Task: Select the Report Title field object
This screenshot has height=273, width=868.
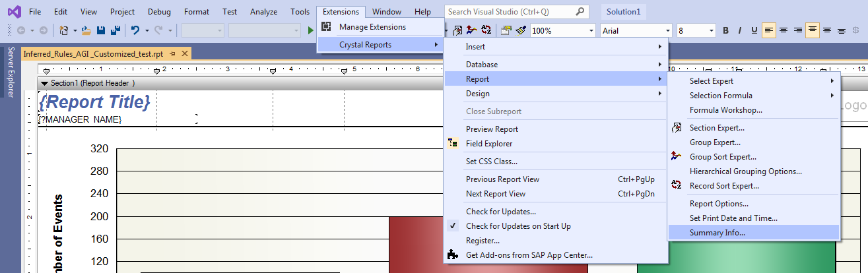Action: click(x=95, y=102)
